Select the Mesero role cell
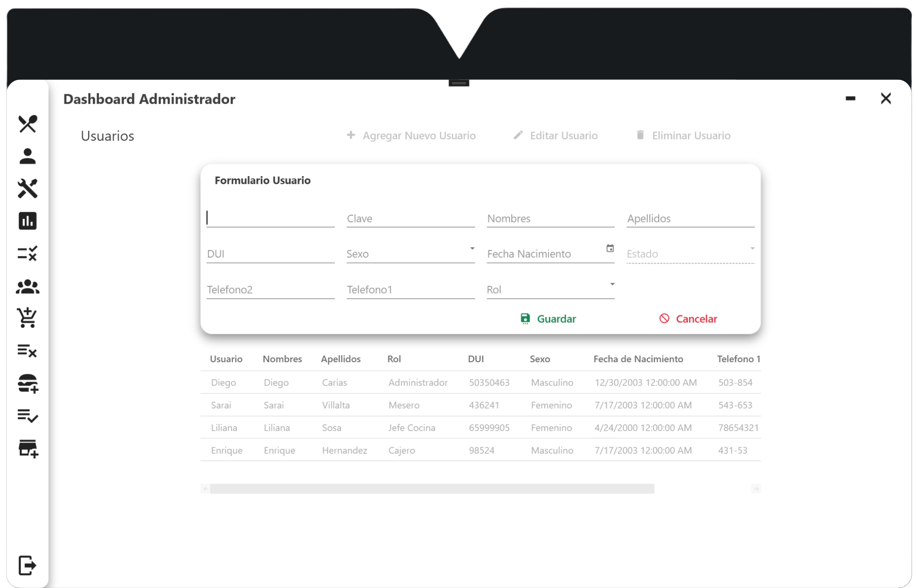 pos(404,405)
